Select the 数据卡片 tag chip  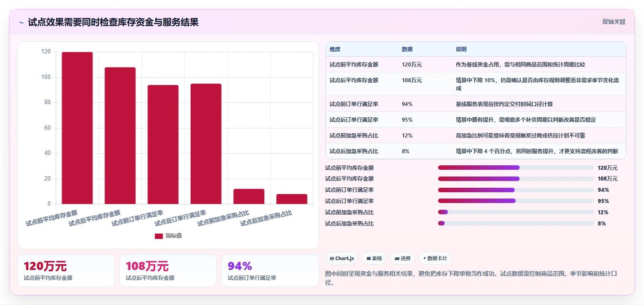click(x=435, y=258)
